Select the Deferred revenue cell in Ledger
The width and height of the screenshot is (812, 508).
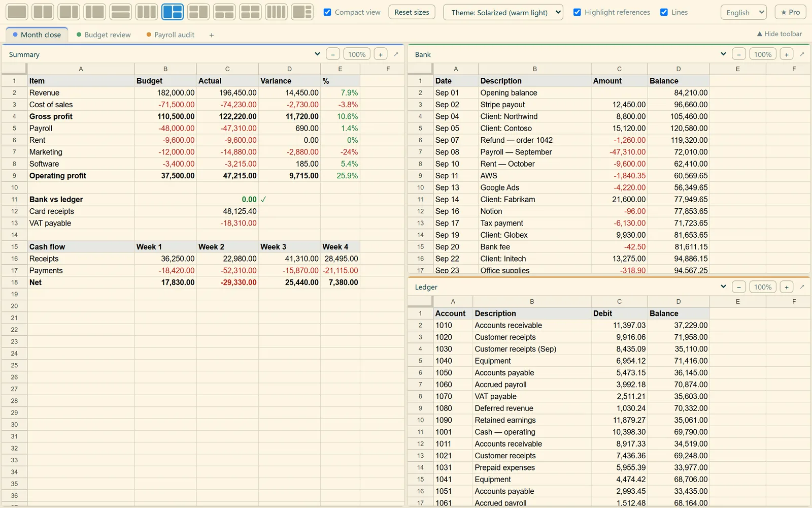click(x=532, y=408)
